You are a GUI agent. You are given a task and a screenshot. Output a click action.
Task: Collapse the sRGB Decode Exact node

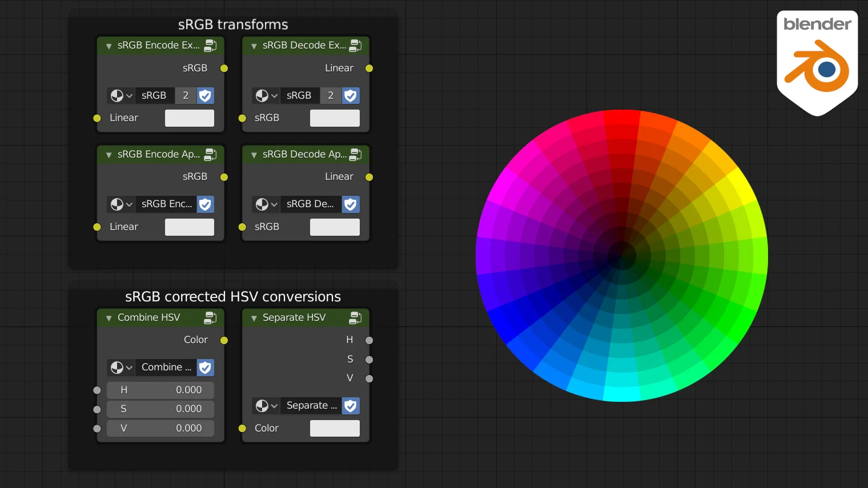(x=254, y=46)
